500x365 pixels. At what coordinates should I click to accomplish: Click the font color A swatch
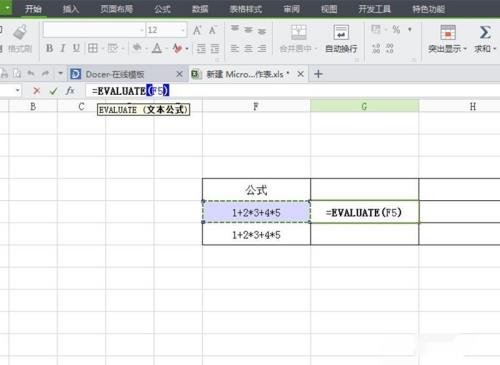pyautogui.click(x=157, y=49)
